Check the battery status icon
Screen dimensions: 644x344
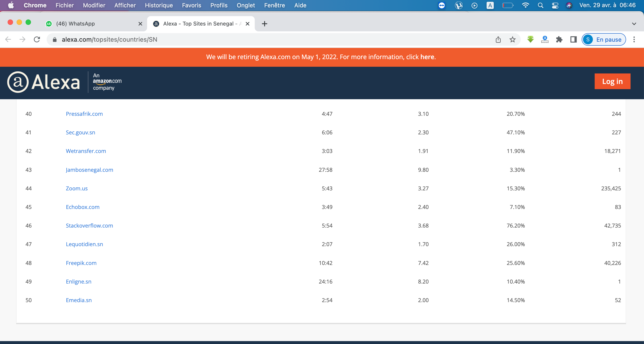click(508, 5)
